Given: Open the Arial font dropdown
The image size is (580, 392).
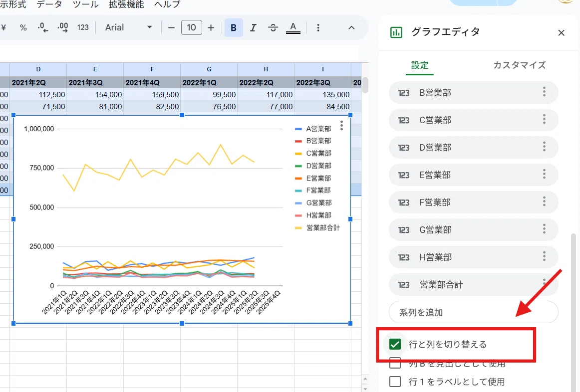Looking at the screenshot, I should pyautogui.click(x=128, y=28).
